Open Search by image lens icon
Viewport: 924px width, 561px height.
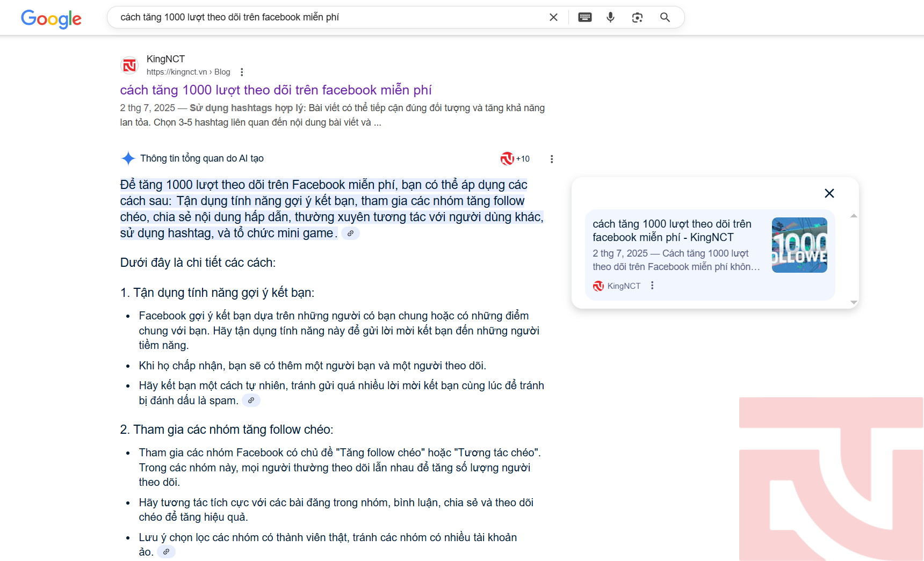point(637,17)
